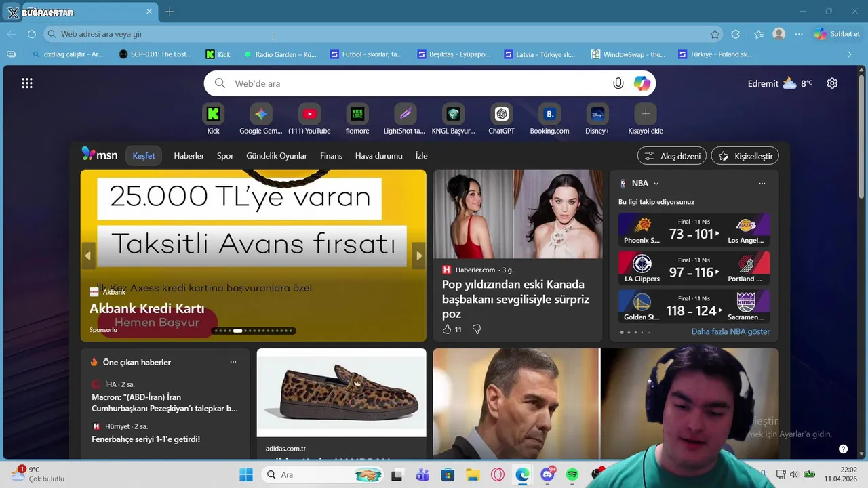Show next slide in the ad carousel
Viewport: 868px width, 488px height.
(x=419, y=256)
